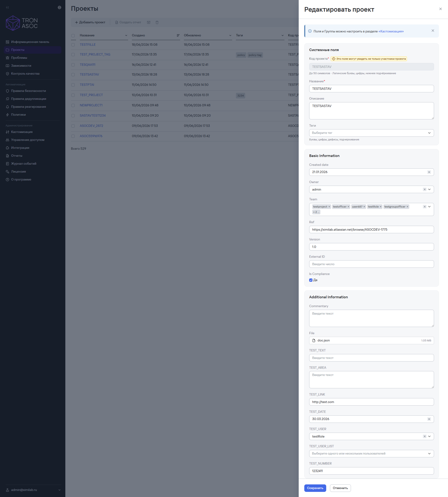Dismiss the Кастомизация info banner
This screenshot has width=448, height=497.
pos(433,31)
